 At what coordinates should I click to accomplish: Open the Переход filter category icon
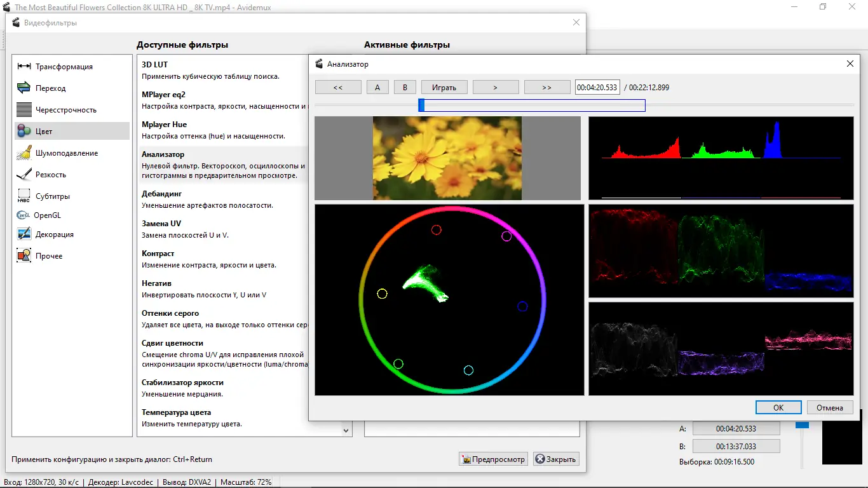tap(24, 88)
